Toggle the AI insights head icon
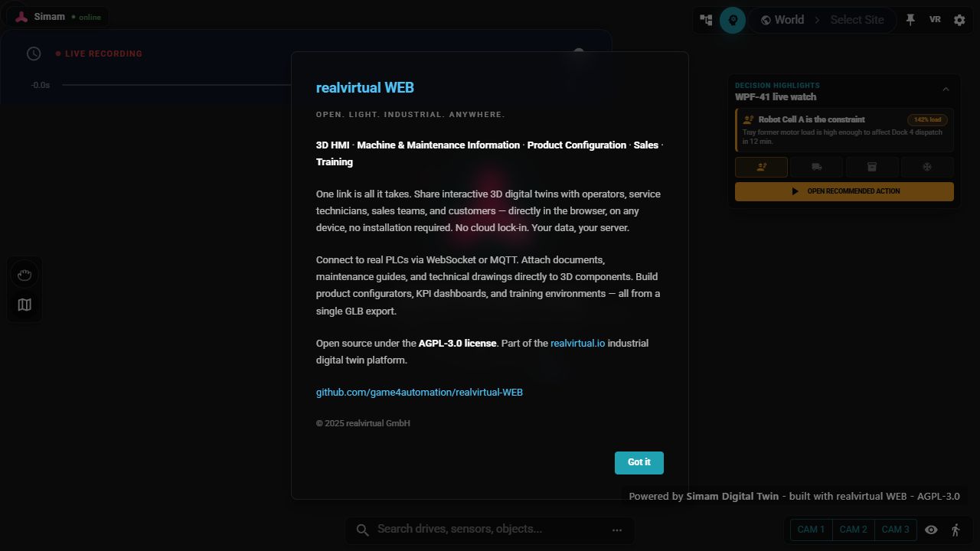This screenshot has height=551, width=980. [733, 20]
